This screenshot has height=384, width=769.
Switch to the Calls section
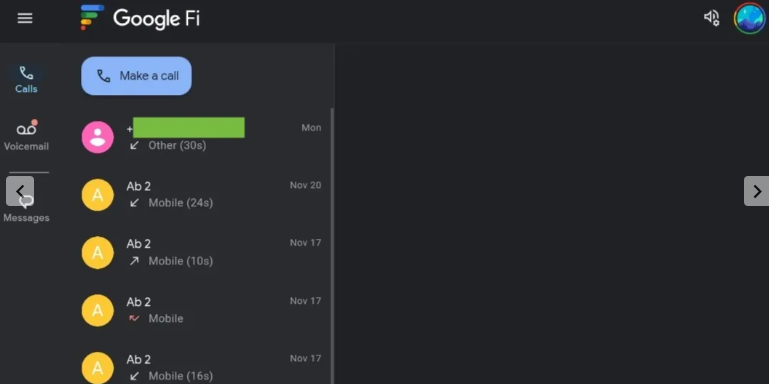point(26,79)
